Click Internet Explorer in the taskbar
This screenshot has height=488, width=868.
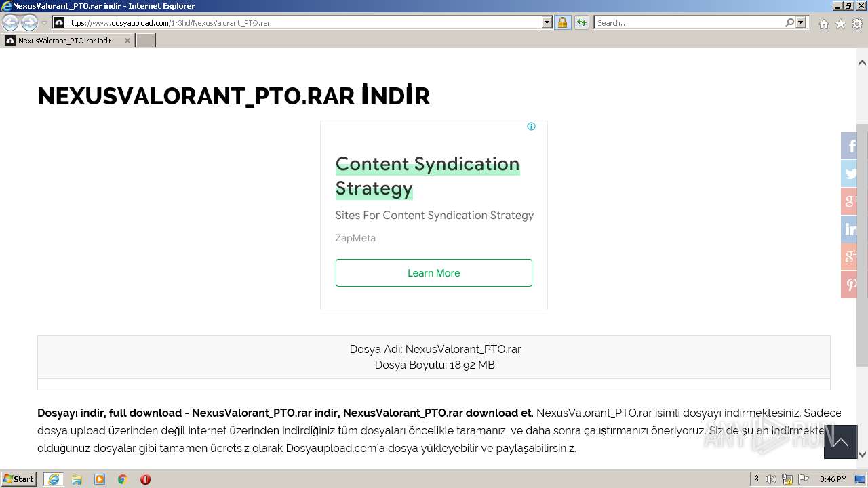pyautogui.click(x=54, y=479)
